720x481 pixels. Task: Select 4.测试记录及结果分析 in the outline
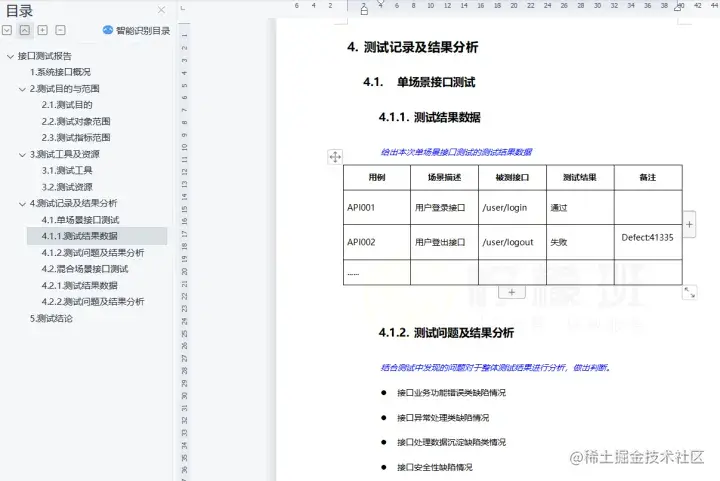[73, 203]
